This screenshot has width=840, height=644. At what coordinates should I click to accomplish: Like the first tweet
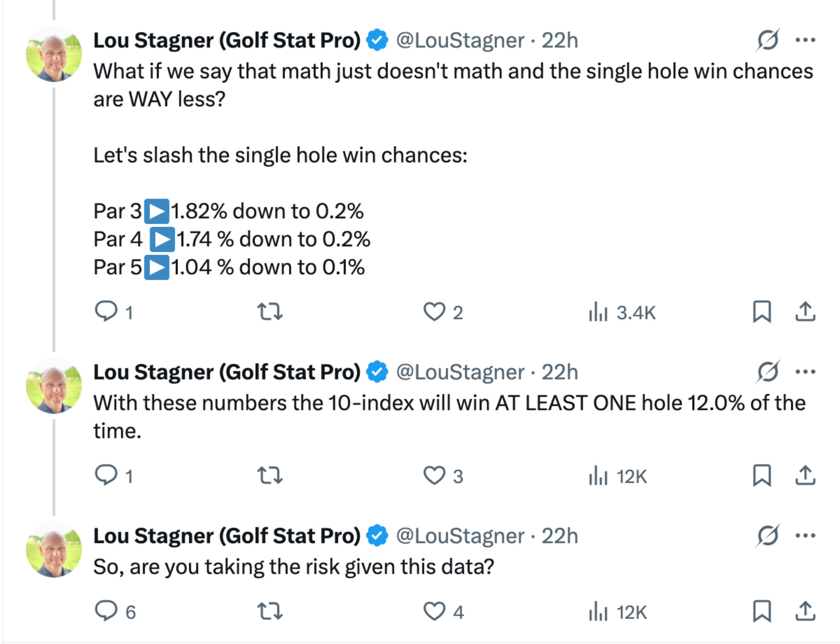[435, 312]
